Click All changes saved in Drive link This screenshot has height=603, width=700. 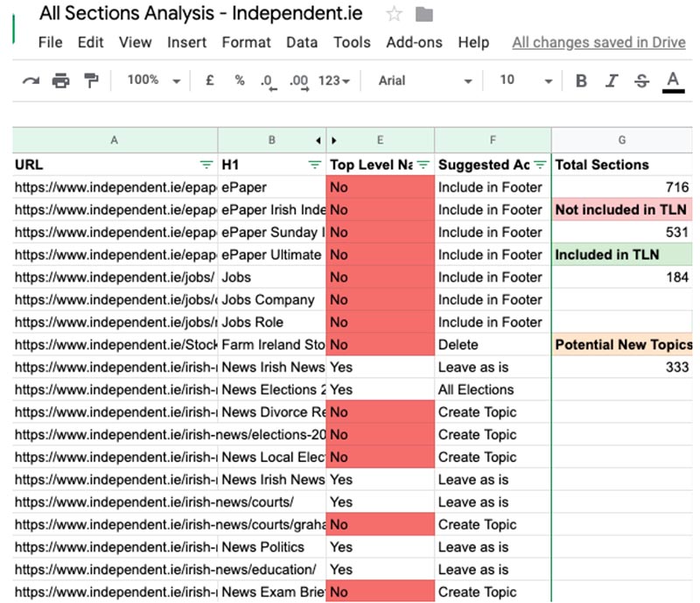click(x=598, y=42)
